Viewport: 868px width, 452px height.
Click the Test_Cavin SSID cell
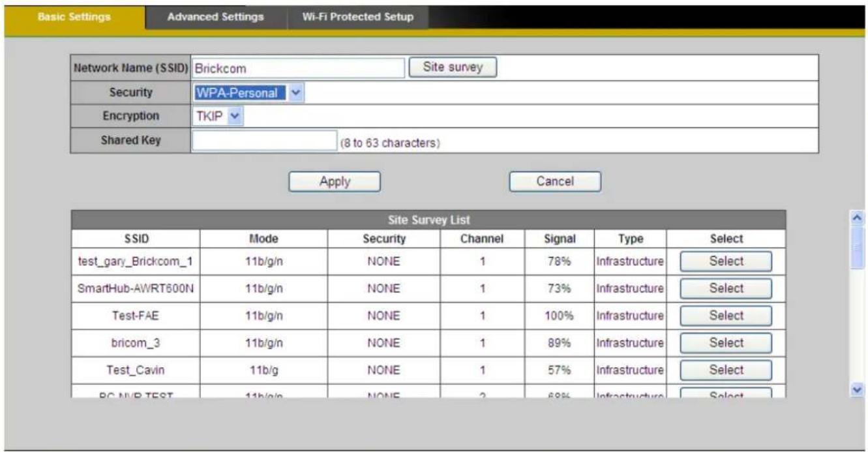click(x=136, y=370)
